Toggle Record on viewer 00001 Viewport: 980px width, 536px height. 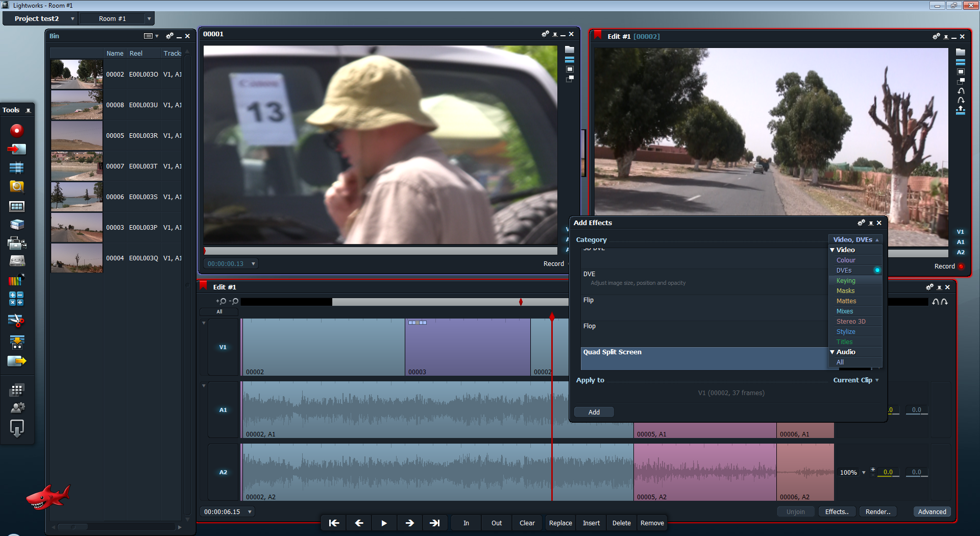pos(554,264)
